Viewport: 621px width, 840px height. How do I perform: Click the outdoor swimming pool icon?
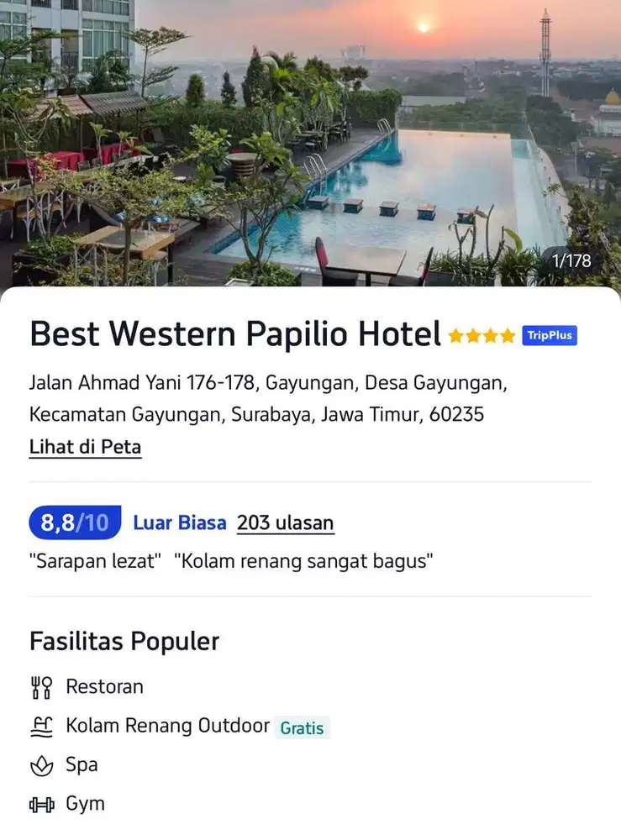[41, 727]
